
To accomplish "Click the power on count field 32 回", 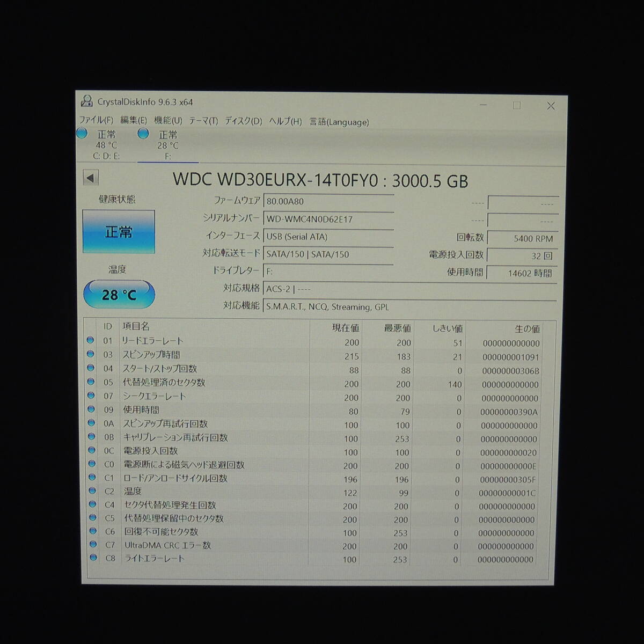I will [523, 256].
